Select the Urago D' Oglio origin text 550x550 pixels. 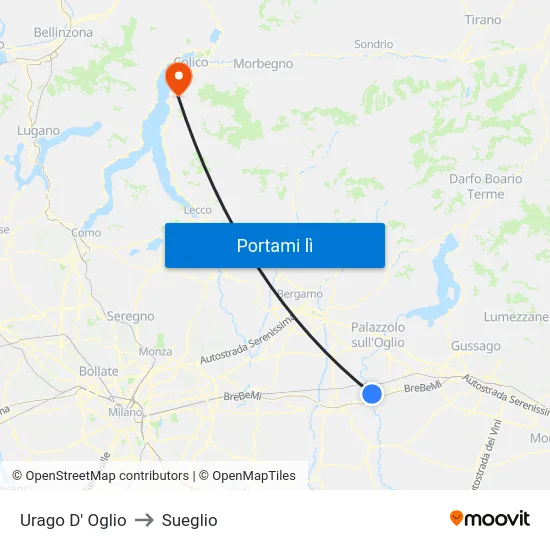click(x=73, y=520)
